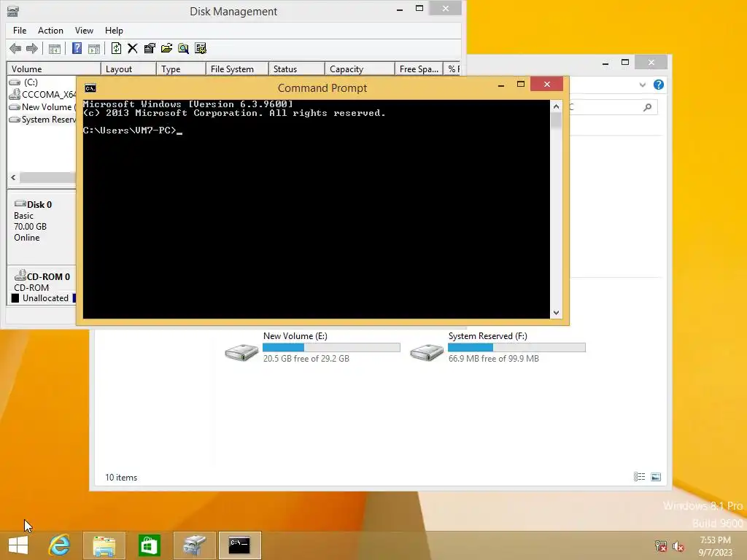Click the Forward arrow in Disk Management toolbar

[x=32, y=48]
